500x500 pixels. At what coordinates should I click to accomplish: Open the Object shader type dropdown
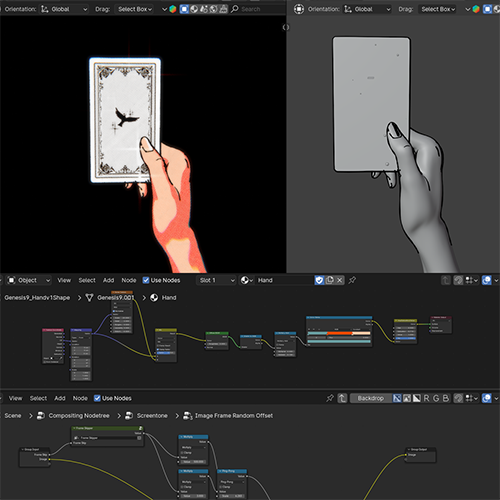tap(29, 280)
